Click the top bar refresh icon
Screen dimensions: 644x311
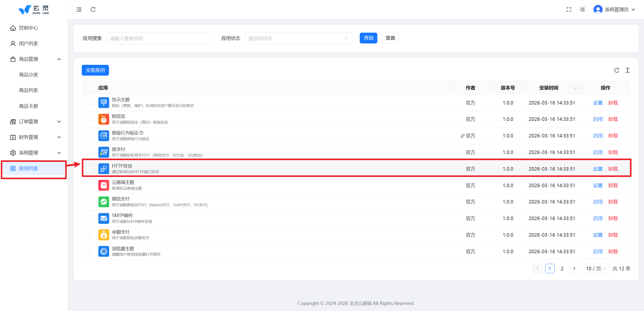click(93, 10)
